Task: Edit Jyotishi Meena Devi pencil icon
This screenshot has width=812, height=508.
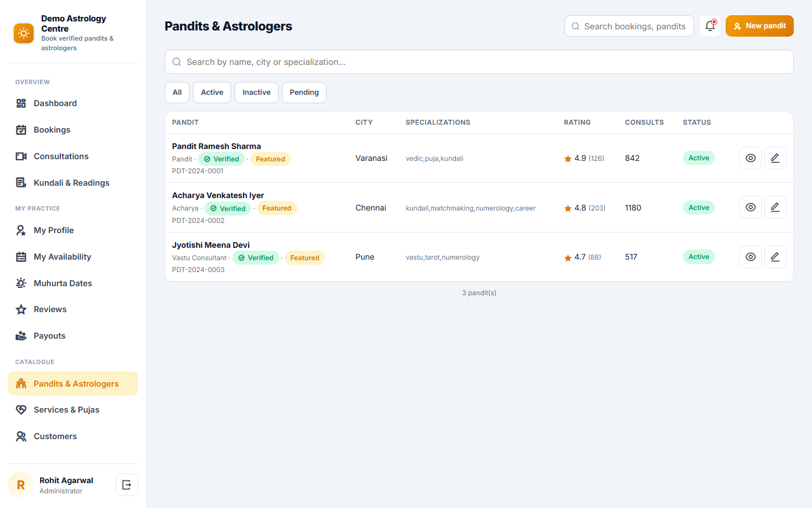Action: 775,257
